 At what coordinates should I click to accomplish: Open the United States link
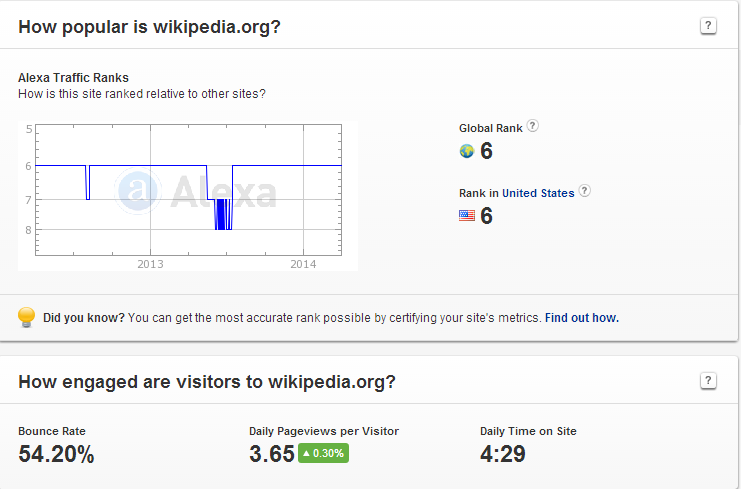(538, 193)
